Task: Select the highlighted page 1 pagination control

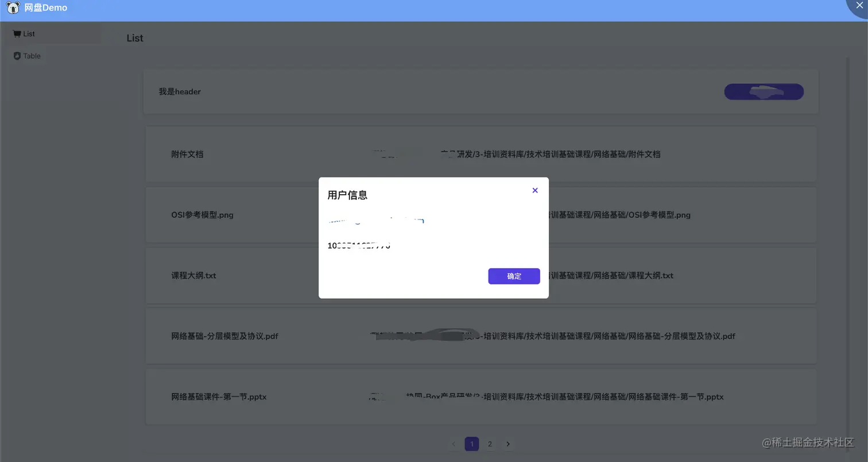Action: pos(471,444)
